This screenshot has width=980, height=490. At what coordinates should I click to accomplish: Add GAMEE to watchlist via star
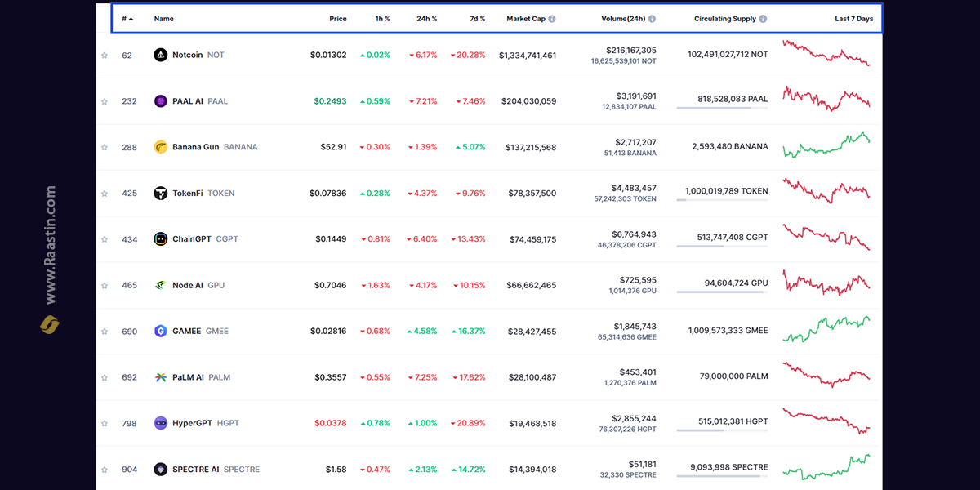click(105, 332)
